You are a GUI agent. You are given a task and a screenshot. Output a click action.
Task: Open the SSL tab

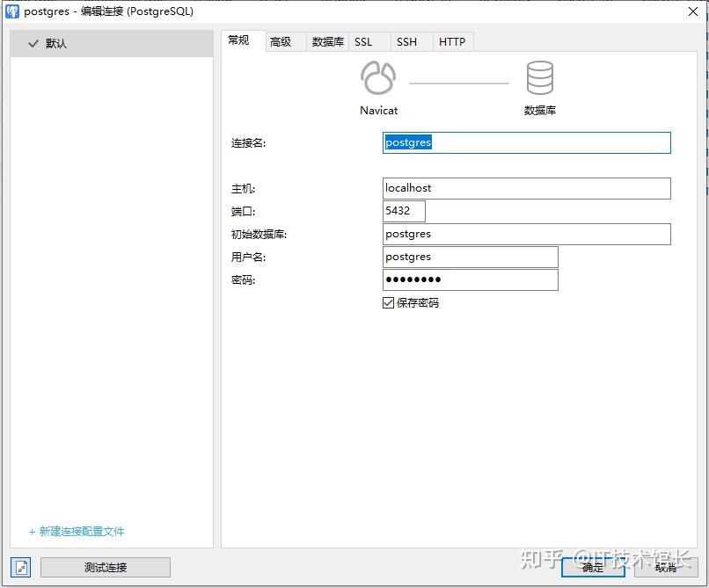click(x=363, y=40)
